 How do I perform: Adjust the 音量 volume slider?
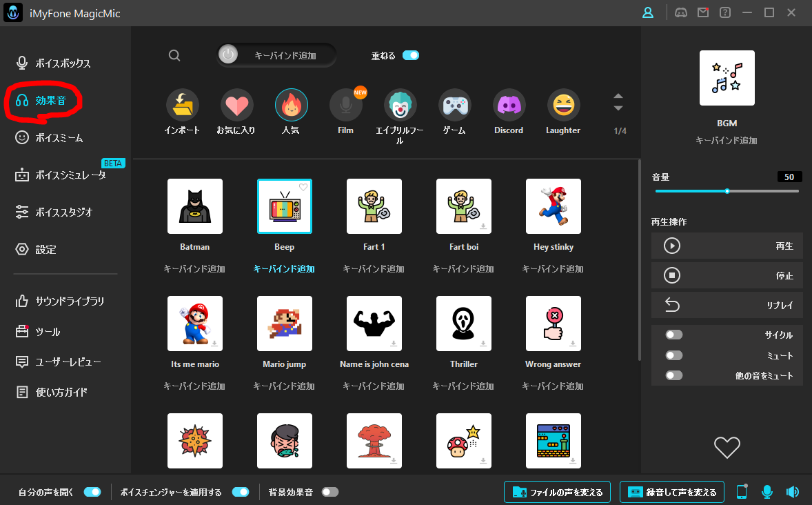[x=727, y=191]
